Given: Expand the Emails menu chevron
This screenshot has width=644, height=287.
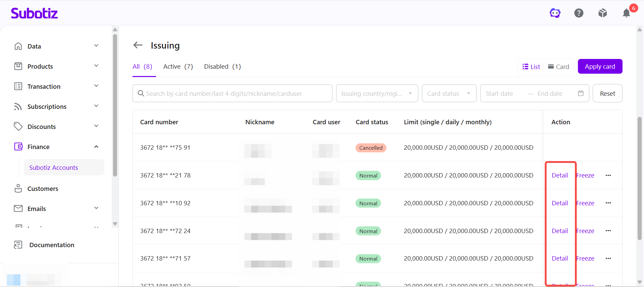Looking at the screenshot, I should point(96,208).
